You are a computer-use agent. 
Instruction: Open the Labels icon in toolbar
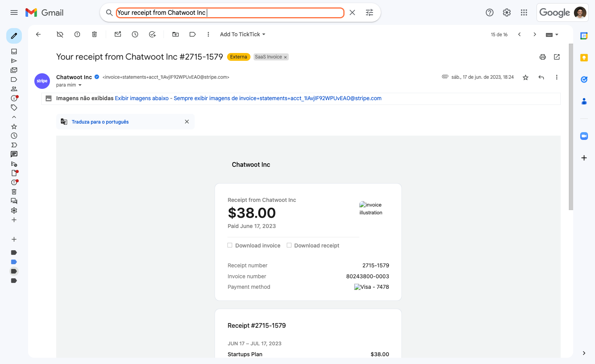[193, 34]
